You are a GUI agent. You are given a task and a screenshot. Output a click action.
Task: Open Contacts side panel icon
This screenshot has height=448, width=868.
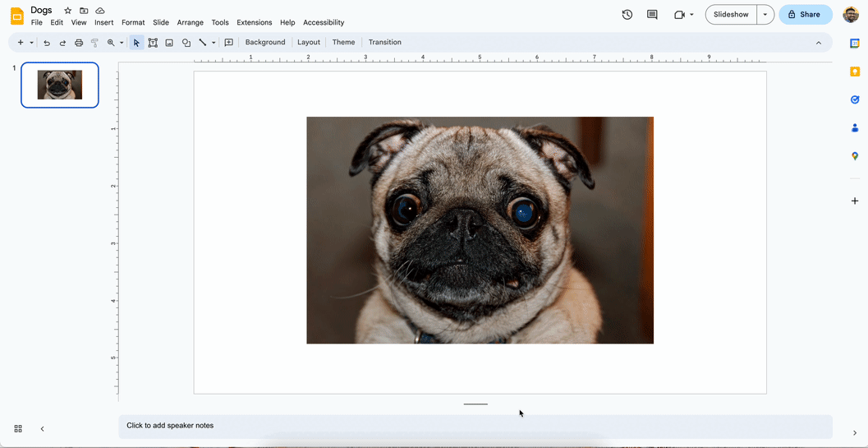(855, 128)
